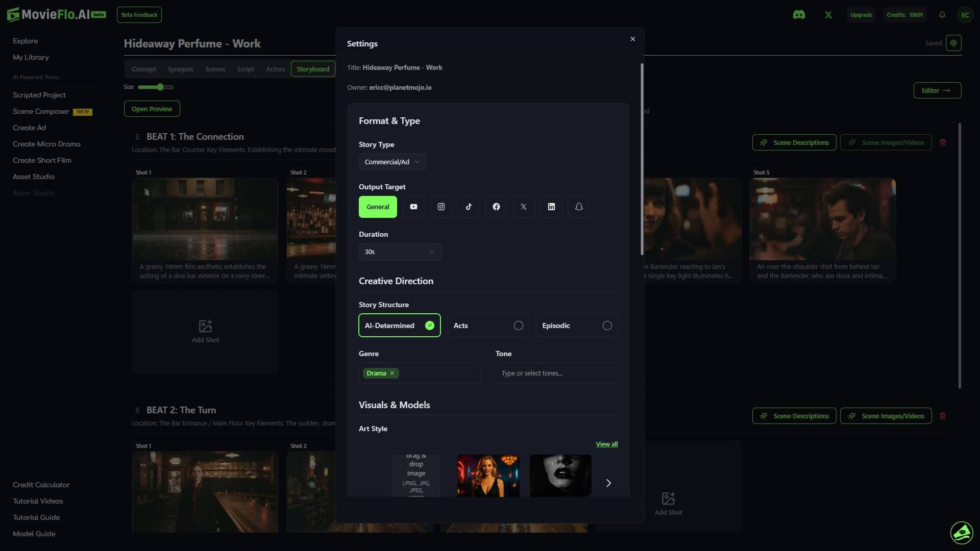The width and height of the screenshot is (980, 551).
Task: Select the General output target button
Action: pyautogui.click(x=377, y=207)
